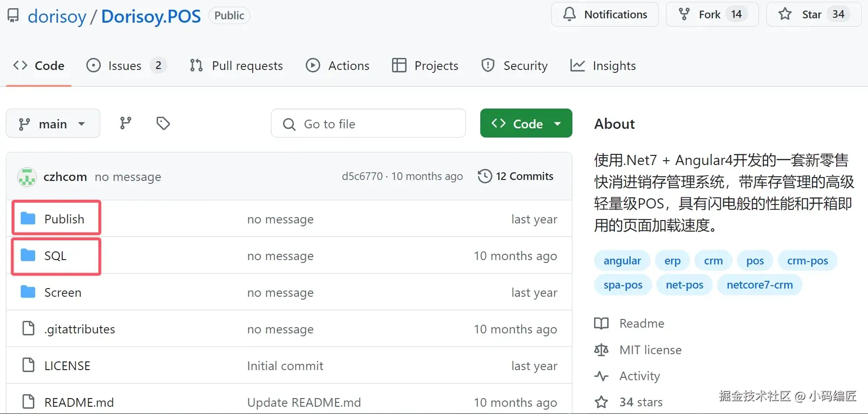Open the dorisoy owner profile link
Screen dimensions: 868x414
pyautogui.click(x=57, y=16)
